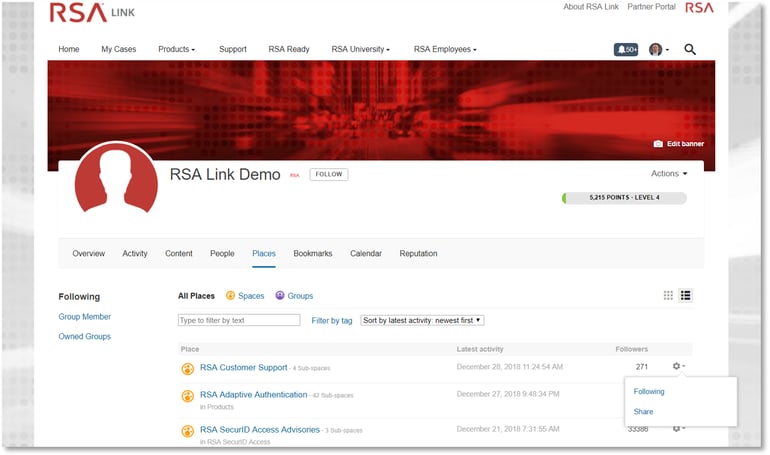Switch to list details view icon
Viewport: 770px width, 455px height.
pos(686,295)
